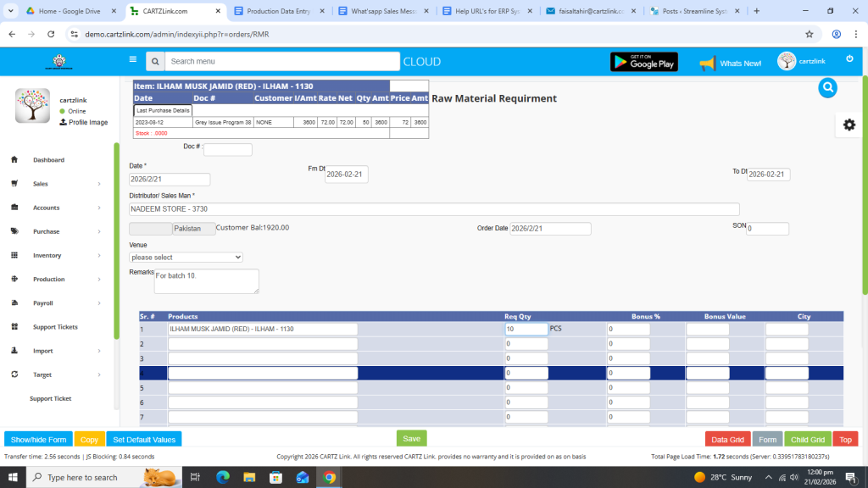Open the Venue 'please select' dropdown
The width and height of the screenshot is (868, 488).
(x=186, y=257)
